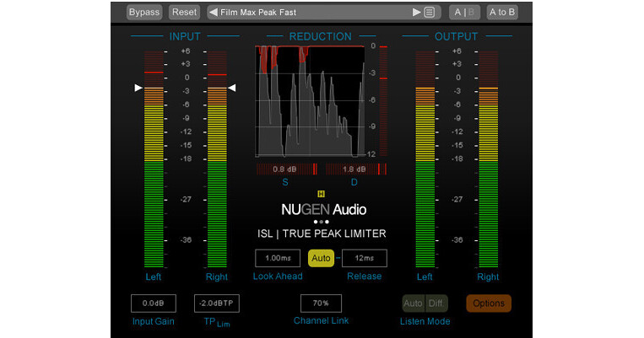The width and height of the screenshot is (644, 338).
Task: Click the Look Ahead label
Action: tap(278, 276)
